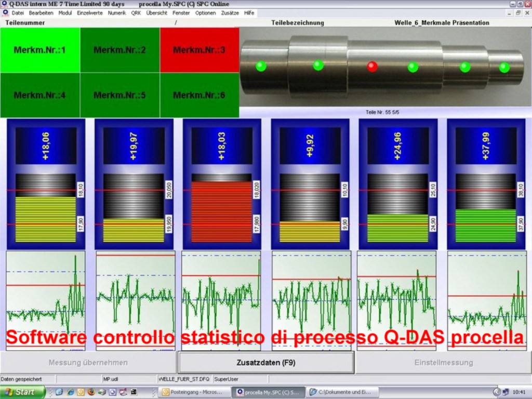Screen dimensions: 532x399
Task: Select the Merkm.Nr.:2 tile
Action: (120, 50)
